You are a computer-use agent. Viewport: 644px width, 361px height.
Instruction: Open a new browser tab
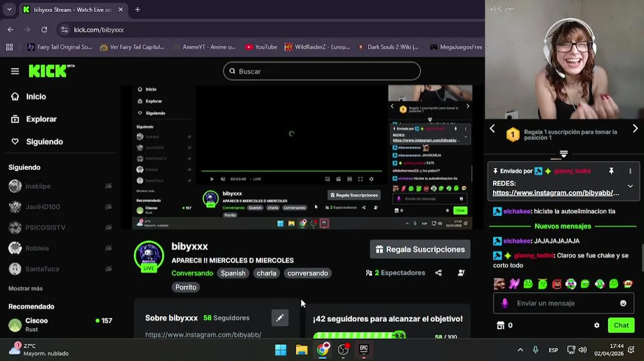tap(137, 10)
